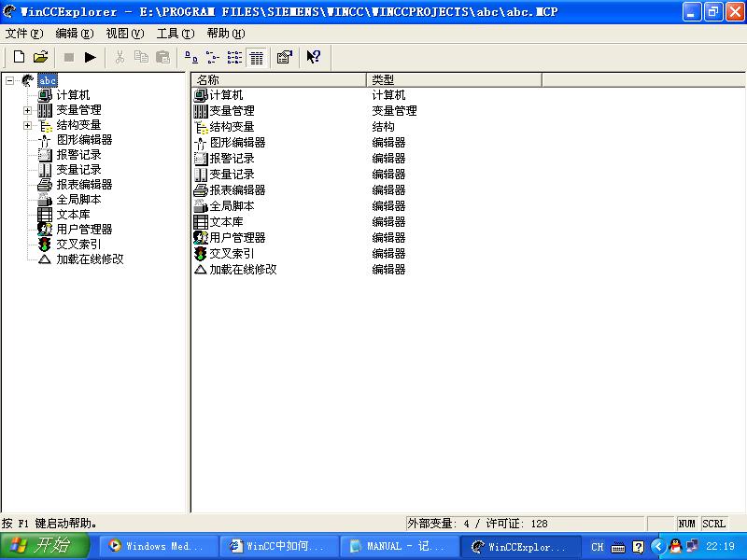Select 文本库 in the left tree

(x=73, y=215)
